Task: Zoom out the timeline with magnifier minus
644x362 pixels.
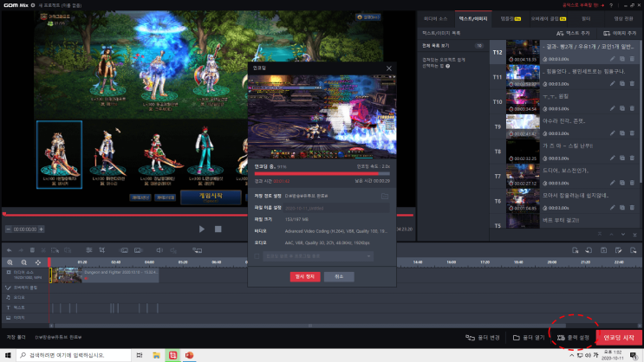Action: click(23, 262)
